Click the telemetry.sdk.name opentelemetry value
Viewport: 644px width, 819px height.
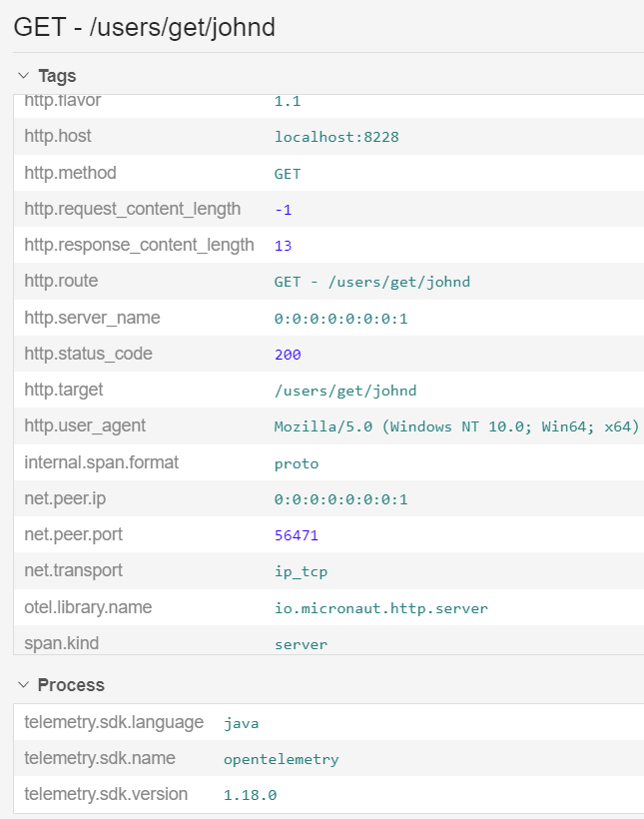pos(281,758)
